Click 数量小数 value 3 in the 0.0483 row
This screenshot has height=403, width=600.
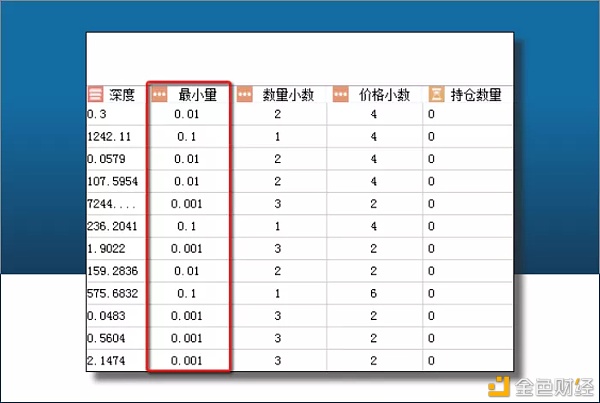pos(278,316)
